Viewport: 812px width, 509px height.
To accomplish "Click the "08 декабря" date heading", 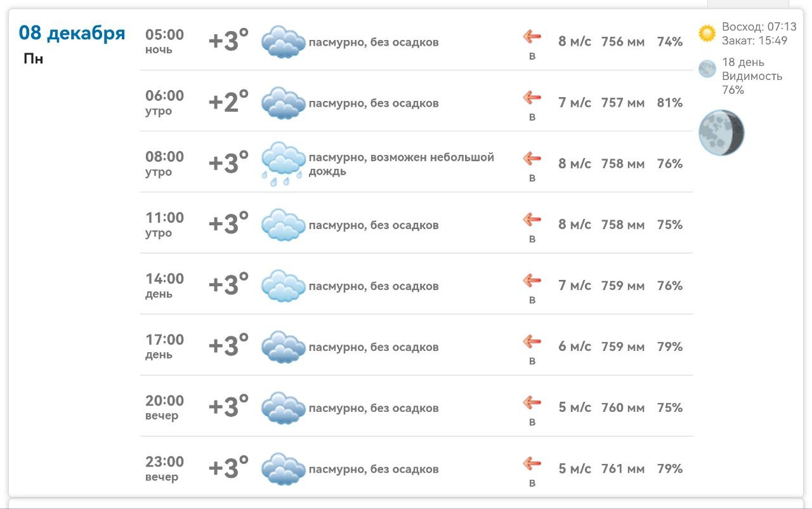I will coord(72,33).
